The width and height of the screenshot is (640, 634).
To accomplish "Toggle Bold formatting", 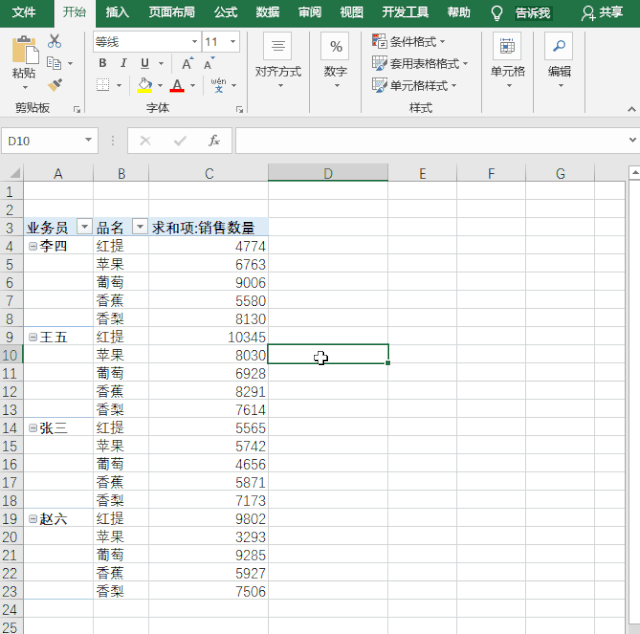I will [102, 63].
